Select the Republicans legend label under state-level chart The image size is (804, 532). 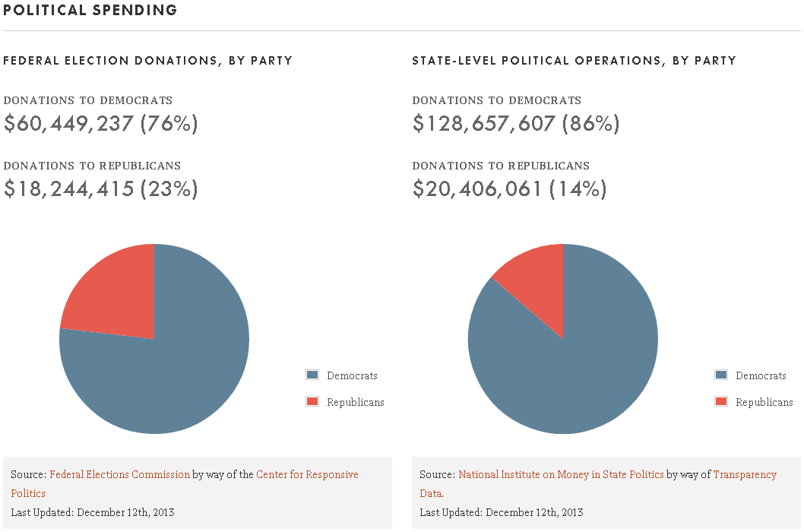(x=764, y=402)
